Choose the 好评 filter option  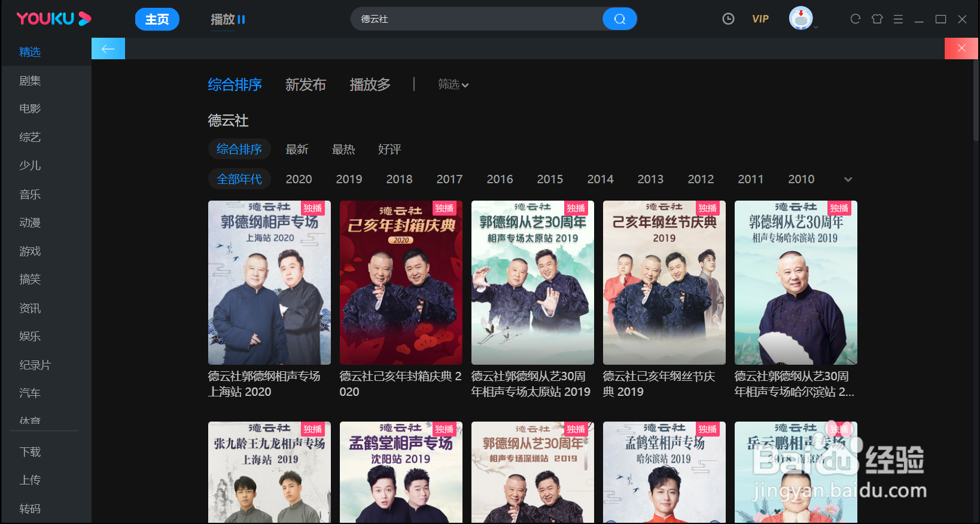[389, 149]
